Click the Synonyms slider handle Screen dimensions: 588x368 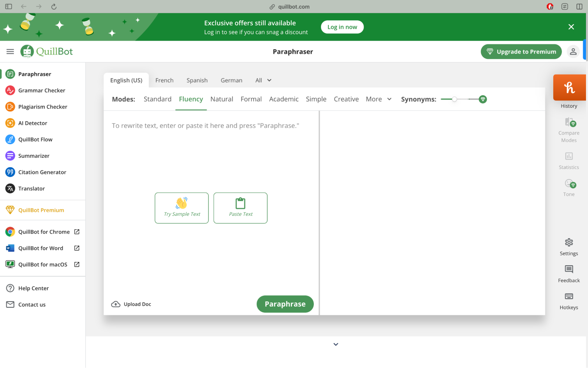click(x=454, y=99)
